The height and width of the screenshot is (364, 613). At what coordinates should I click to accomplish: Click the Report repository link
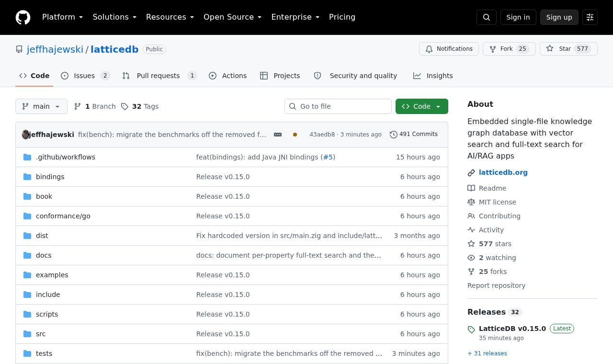point(496,285)
